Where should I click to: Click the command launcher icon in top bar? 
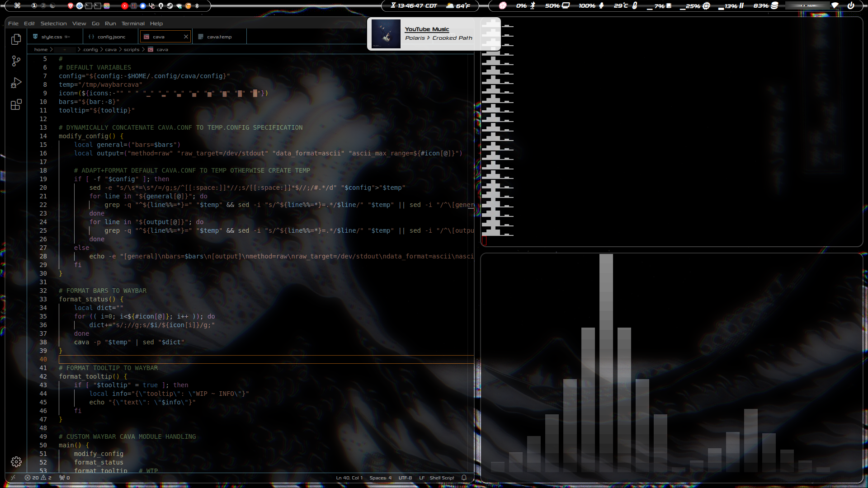click(17, 6)
